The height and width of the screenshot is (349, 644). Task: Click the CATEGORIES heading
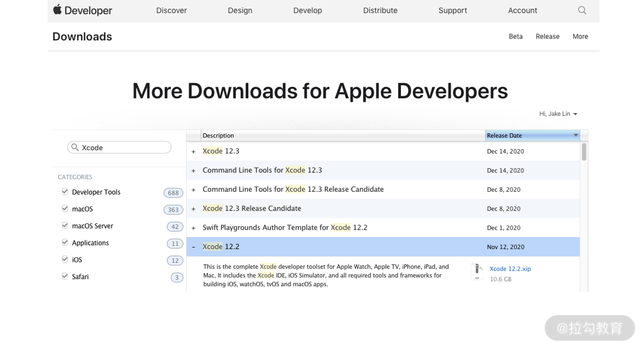click(x=75, y=177)
